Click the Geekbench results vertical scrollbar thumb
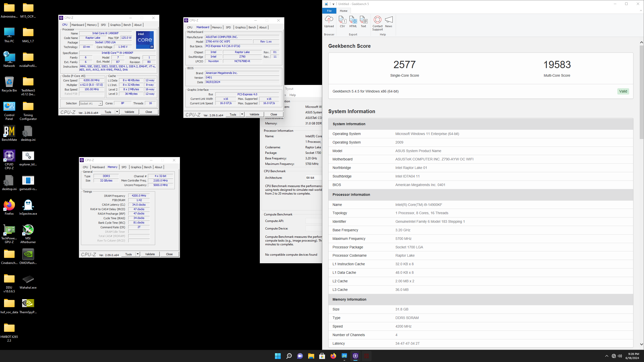 click(641, 92)
